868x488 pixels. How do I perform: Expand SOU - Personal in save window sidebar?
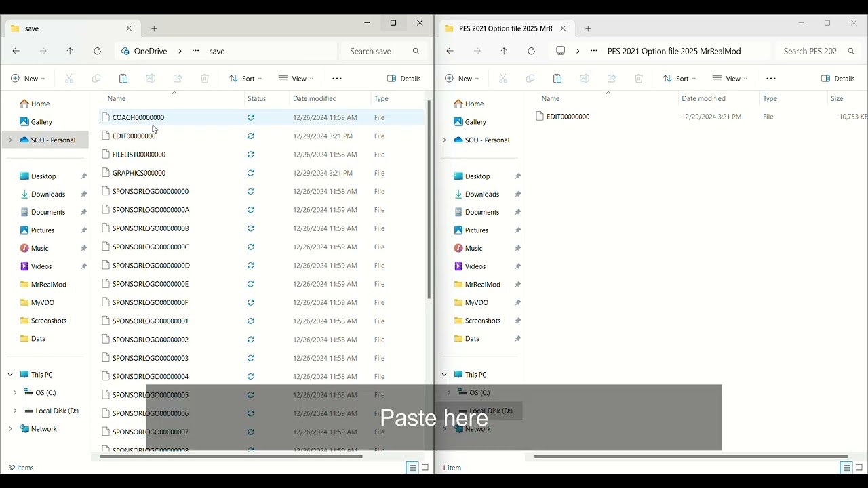click(10, 140)
